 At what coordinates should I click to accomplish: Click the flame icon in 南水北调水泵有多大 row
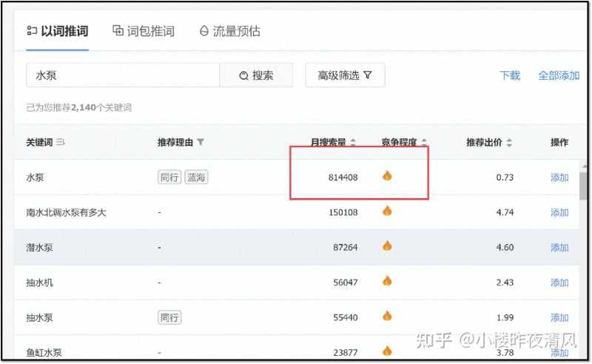point(387,211)
